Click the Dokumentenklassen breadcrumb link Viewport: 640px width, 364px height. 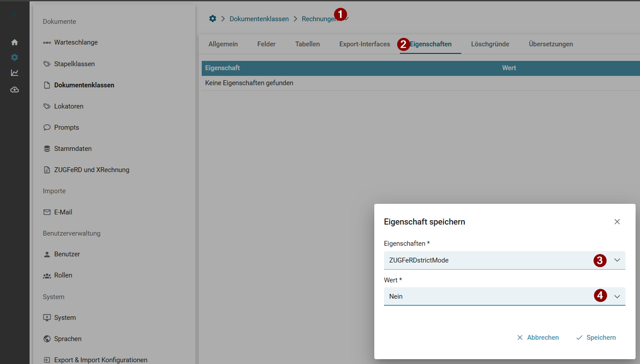pos(259,19)
